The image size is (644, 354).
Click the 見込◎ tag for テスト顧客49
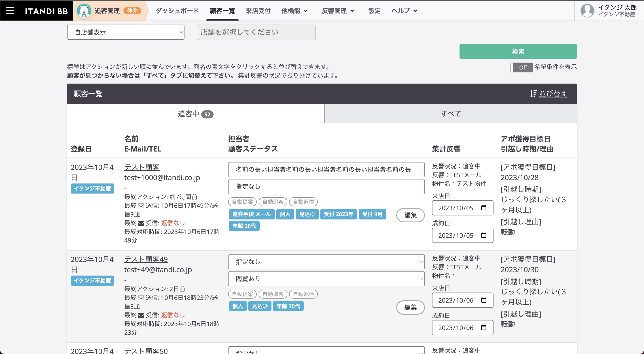(259, 306)
